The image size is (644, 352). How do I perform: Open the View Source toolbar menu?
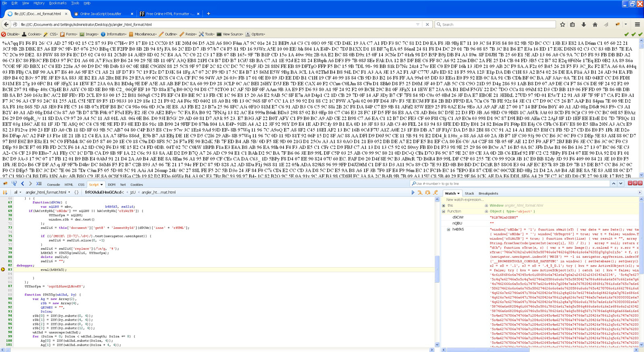click(230, 34)
